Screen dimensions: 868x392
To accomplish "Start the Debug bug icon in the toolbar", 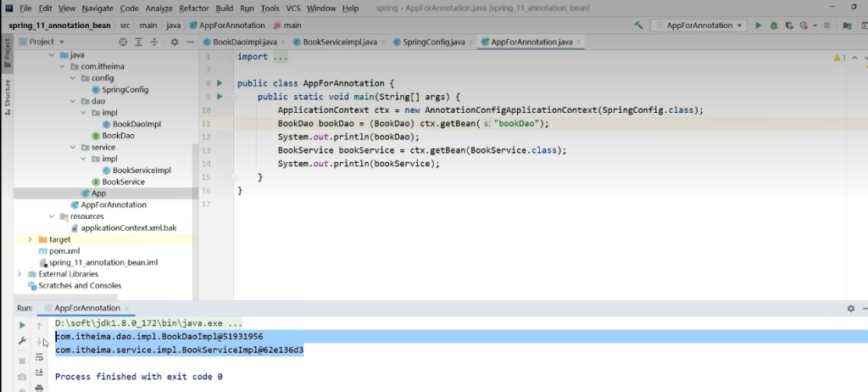I will point(774,25).
